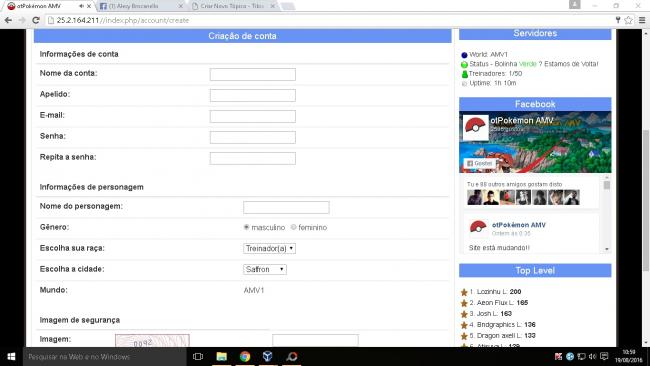Open the Chrome hamburger menu
Image resolution: width=650 pixels, height=366 pixels.
coord(642,20)
